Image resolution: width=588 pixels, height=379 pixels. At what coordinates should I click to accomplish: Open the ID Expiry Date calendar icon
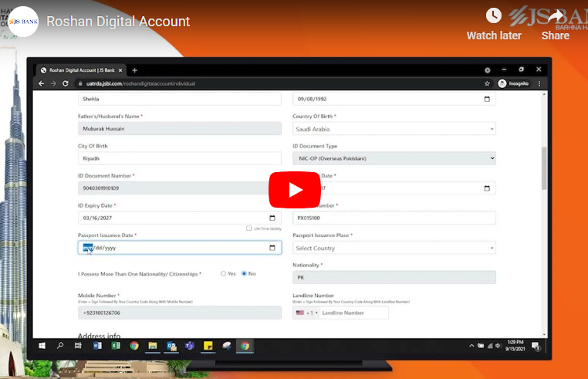(272, 218)
